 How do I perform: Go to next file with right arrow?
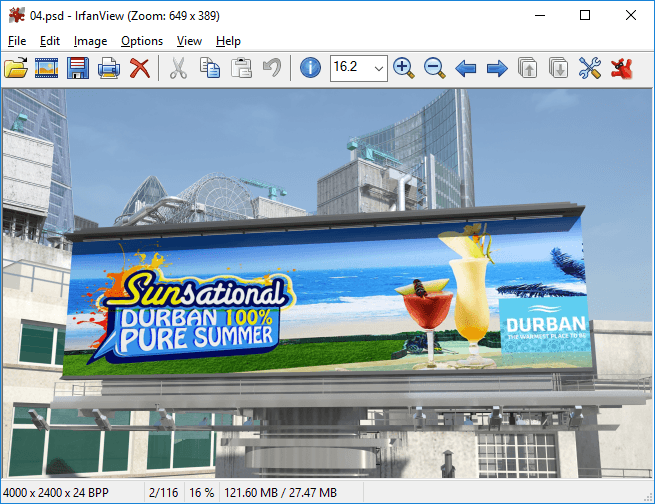pyautogui.click(x=497, y=68)
